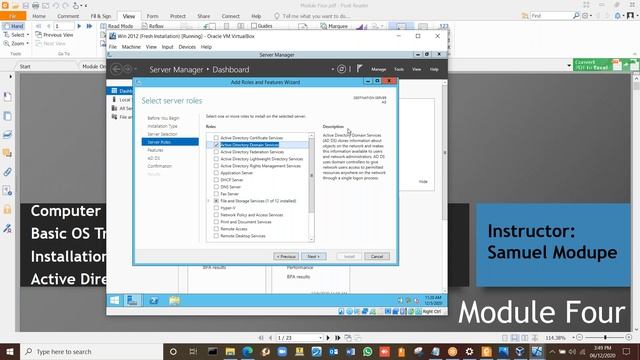Open the Pages thumbnail panel in sidebar
The image size is (640, 360).
pyautogui.click(x=7, y=116)
